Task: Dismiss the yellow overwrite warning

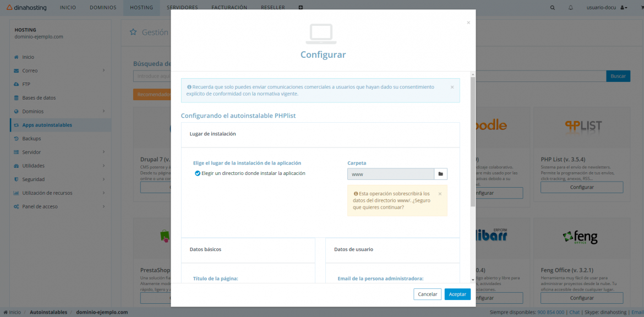Action: click(440, 193)
